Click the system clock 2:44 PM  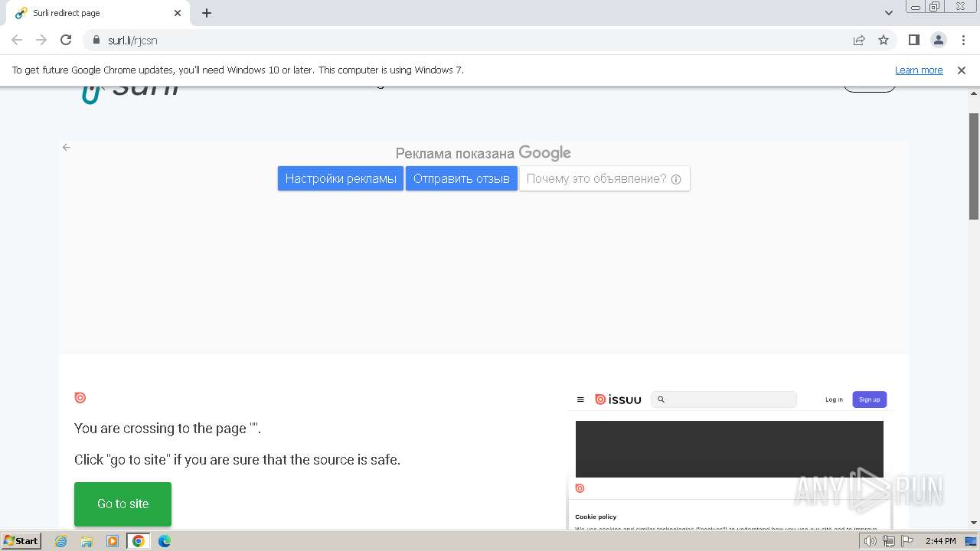(x=940, y=541)
